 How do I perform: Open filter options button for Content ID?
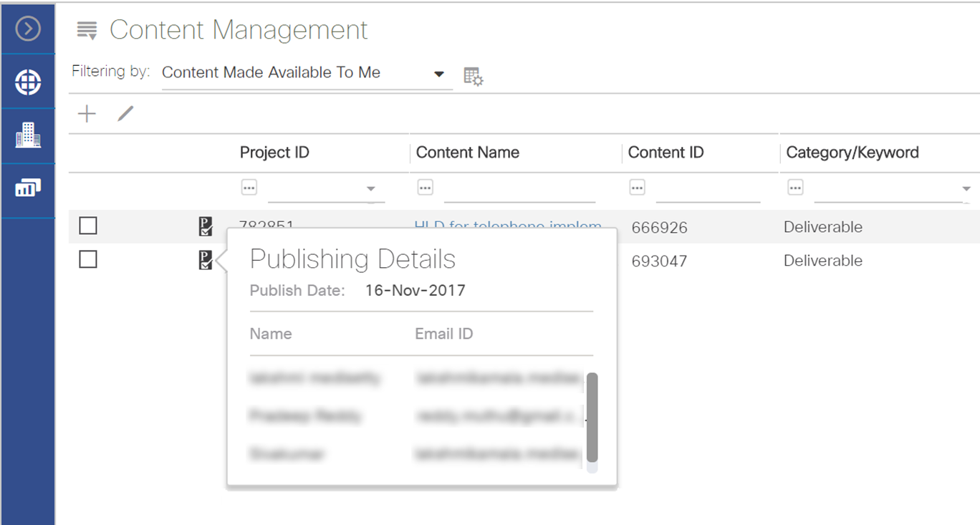point(637,188)
